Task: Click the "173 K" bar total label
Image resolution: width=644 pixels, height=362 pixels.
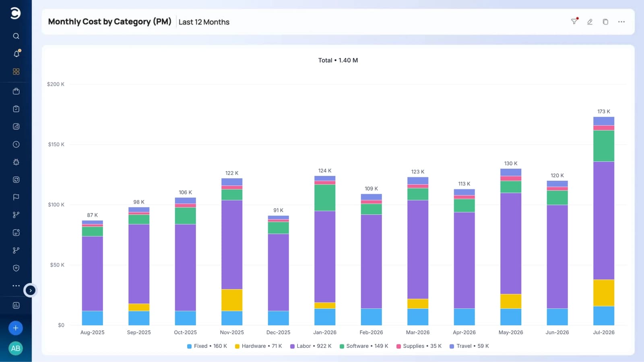Action: (604, 112)
